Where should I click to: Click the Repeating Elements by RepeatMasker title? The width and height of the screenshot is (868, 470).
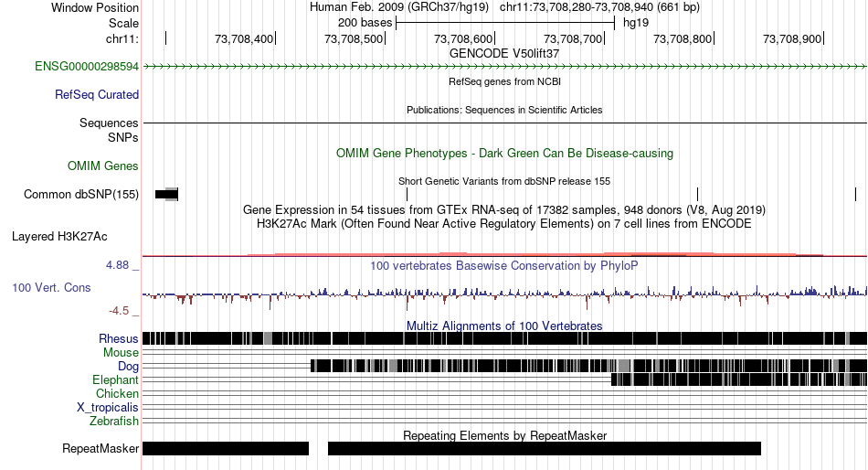504,435
